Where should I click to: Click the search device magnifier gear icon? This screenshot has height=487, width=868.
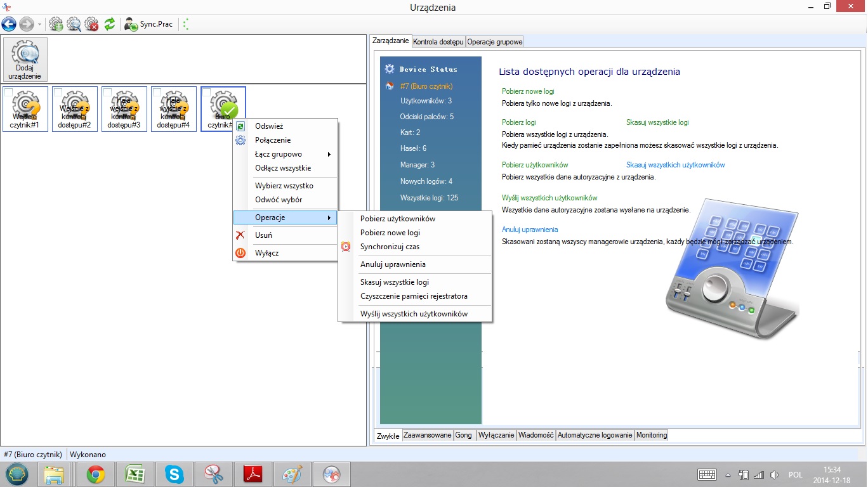pyautogui.click(x=74, y=24)
